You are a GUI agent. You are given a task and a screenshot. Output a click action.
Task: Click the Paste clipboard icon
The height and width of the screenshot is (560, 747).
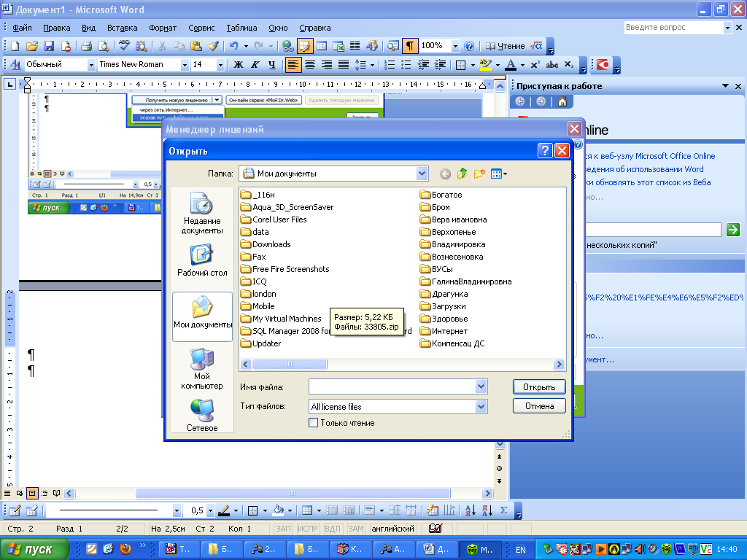(x=196, y=46)
